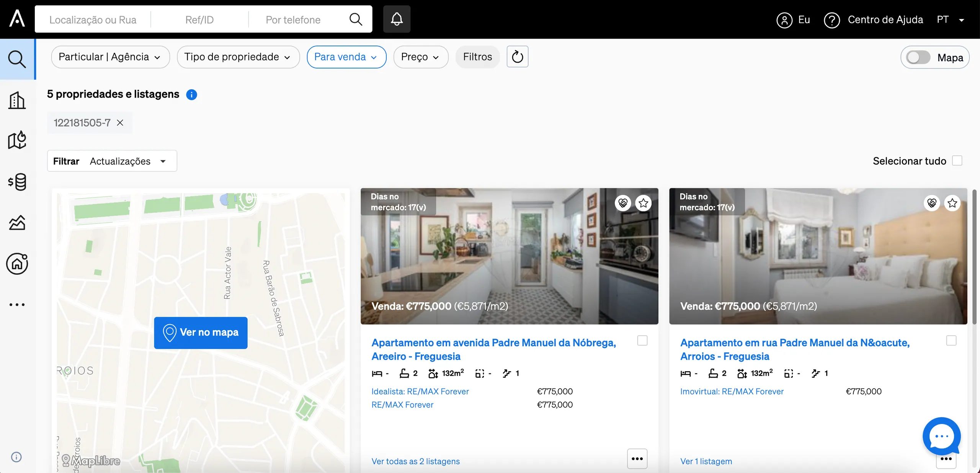Image resolution: width=980 pixels, height=473 pixels.
Task: Open the money database icon in sidebar
Action: tap(17, 182)
